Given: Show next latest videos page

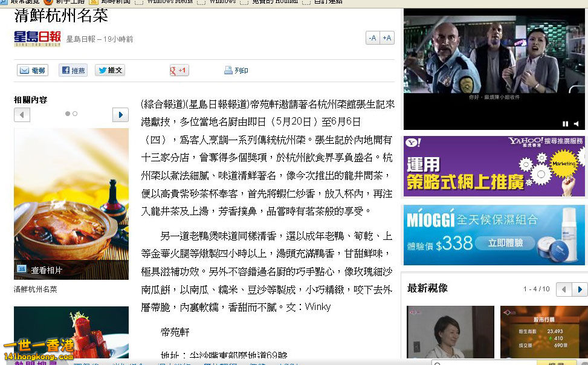Looking at the screenshot, I should [580, 289].
